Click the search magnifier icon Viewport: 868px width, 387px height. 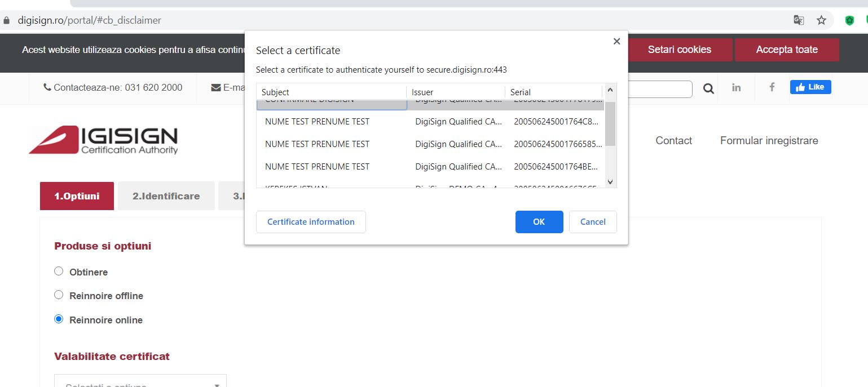[x=708, y=88]
